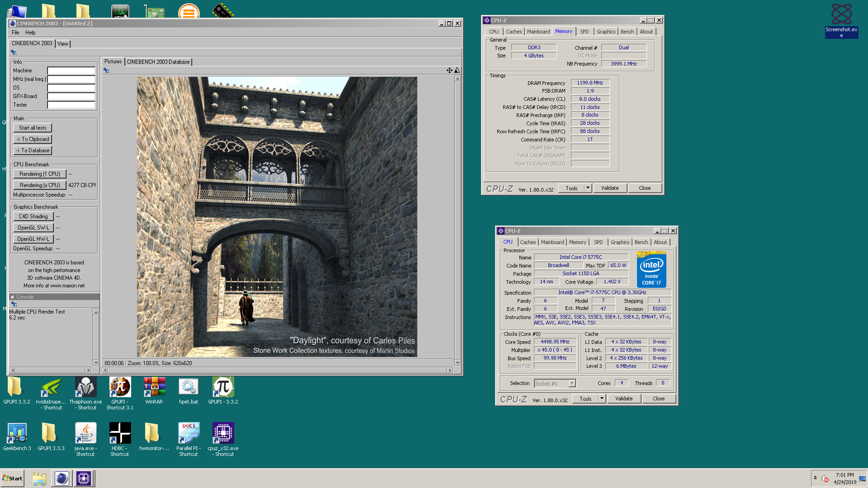This screenshot has width=868, height=488.
Task: Open file explorer from taskbar
Action: (39, 479)
